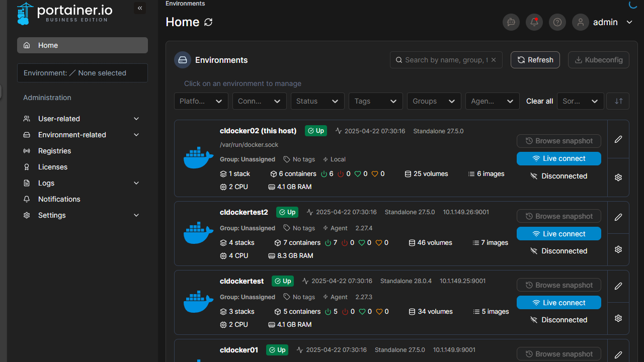Click the admin user avatar icon
Viewport: 644px width, 362px height.
tap(581, 22)
